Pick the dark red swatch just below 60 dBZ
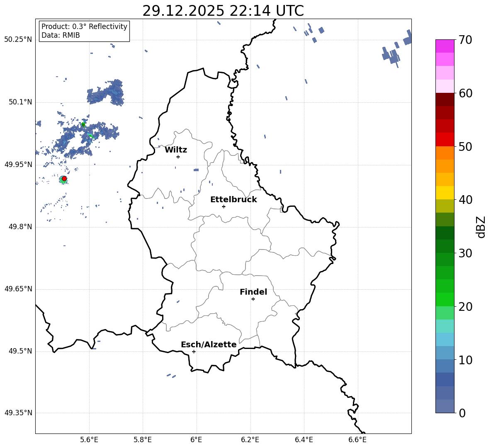The height and width of the screenshot is (448, 491). point(445,99)
